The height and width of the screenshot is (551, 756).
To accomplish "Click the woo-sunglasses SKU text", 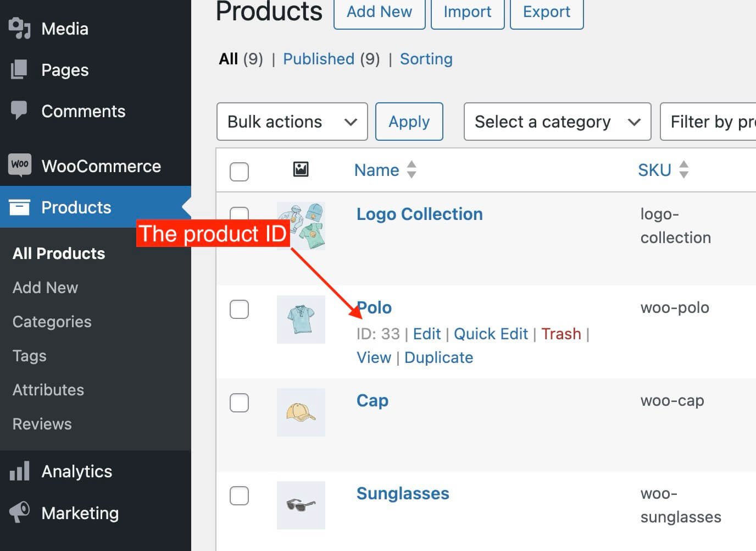I will [681, 505].
